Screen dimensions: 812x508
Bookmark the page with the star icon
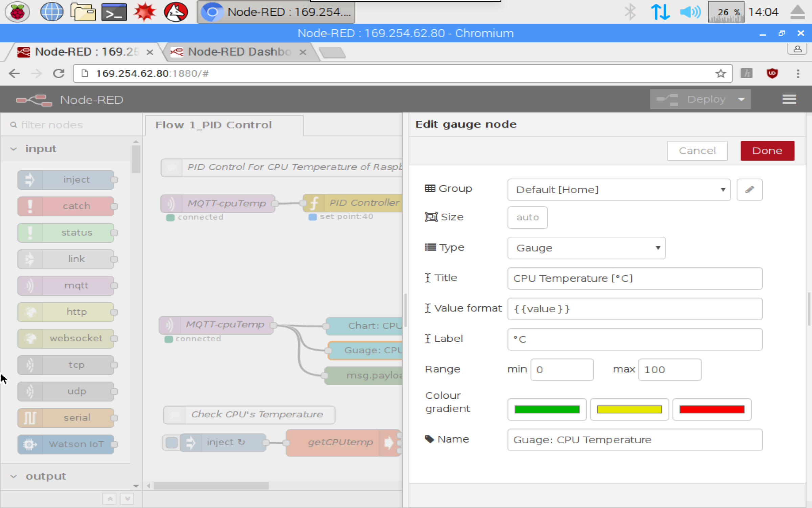[721, 73]
